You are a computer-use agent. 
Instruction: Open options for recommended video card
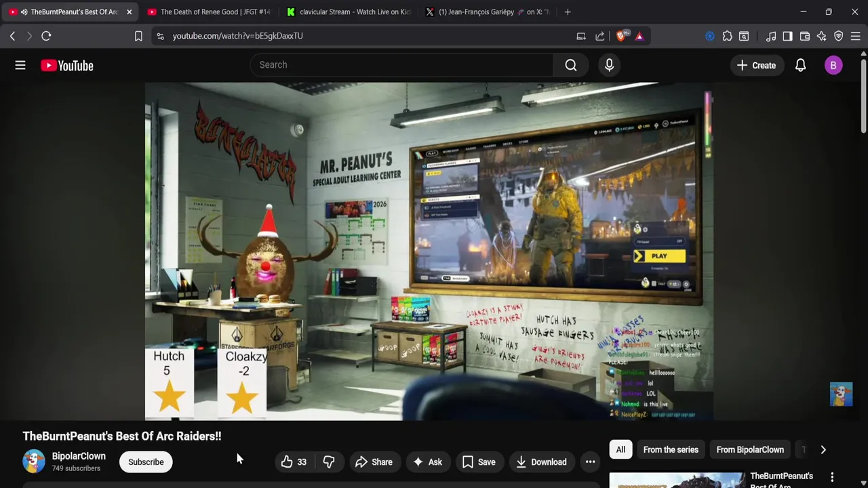832,477
